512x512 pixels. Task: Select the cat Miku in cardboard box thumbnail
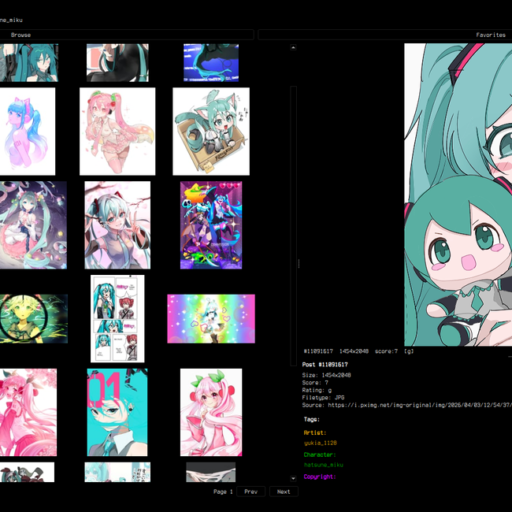pyautogui.click(x=211, y=131)
